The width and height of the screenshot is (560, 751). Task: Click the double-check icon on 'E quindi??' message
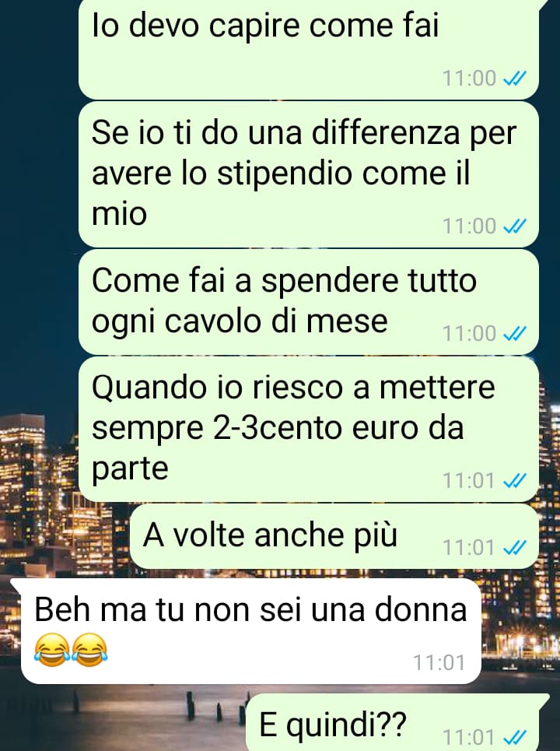515,737
